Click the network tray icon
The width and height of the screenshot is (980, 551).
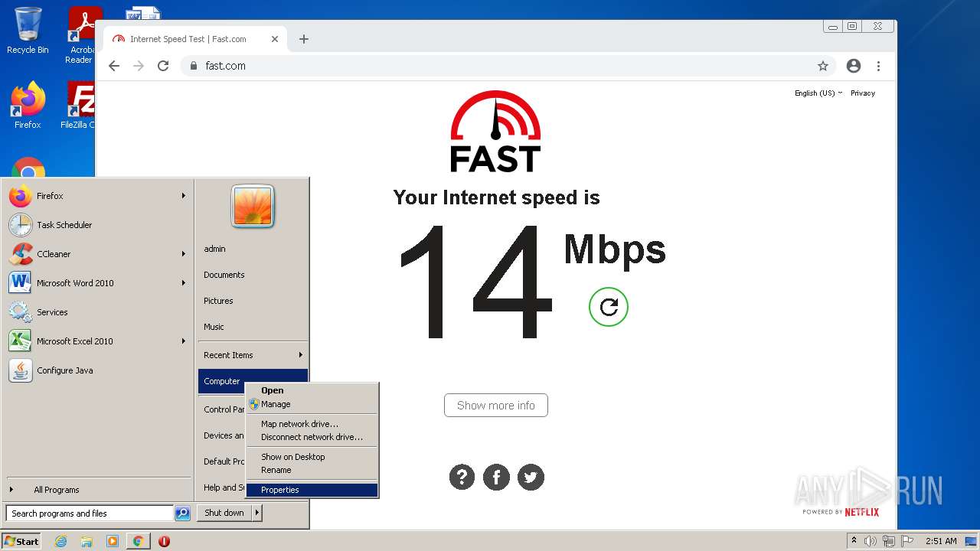click(x=889, y=541)
